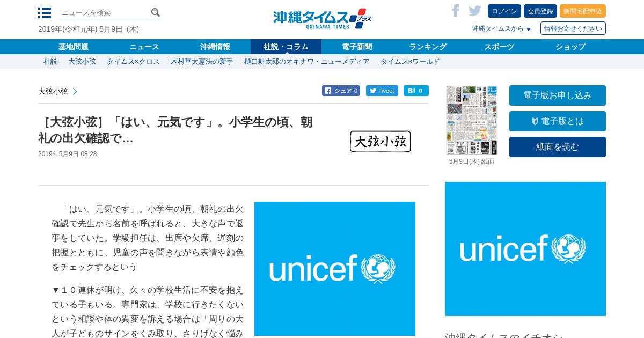644x338 pixels.
Task: Open the in-article unicef banner ad
Action: point(335,269)
